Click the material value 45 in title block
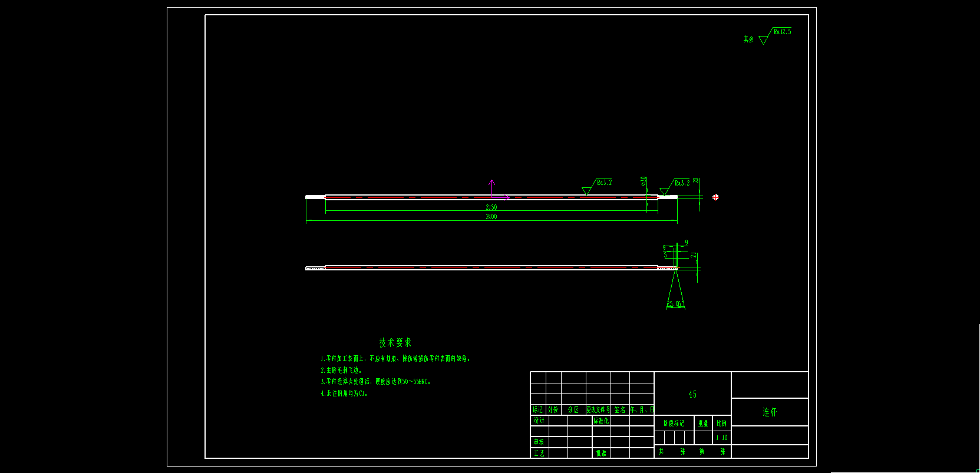Viewport: 980px width, 473px height. click(x=692, y=395)
